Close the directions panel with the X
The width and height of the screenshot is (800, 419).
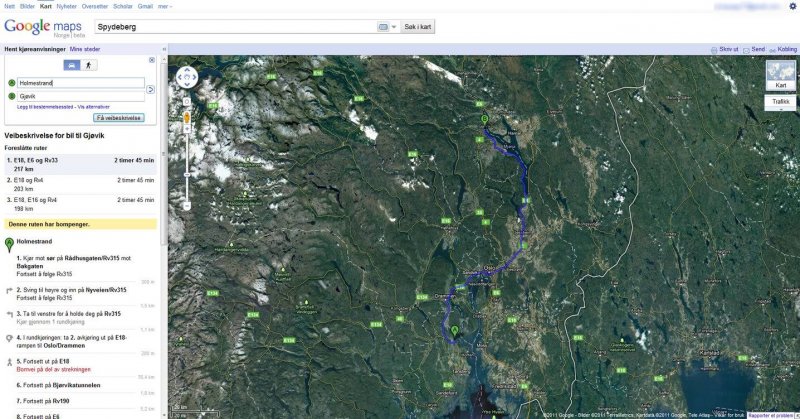tap(152, 59)
